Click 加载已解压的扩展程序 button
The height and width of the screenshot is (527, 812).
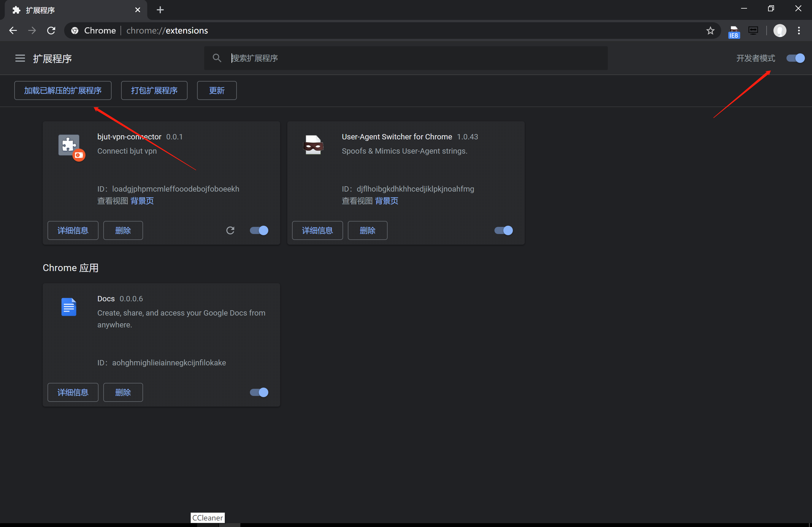(x=63, y=90)
